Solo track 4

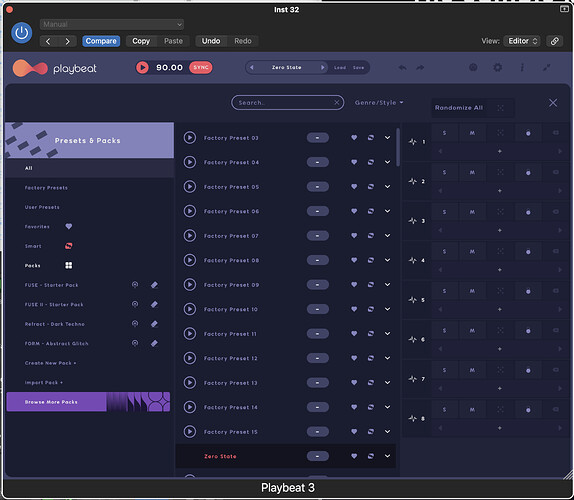444,251
